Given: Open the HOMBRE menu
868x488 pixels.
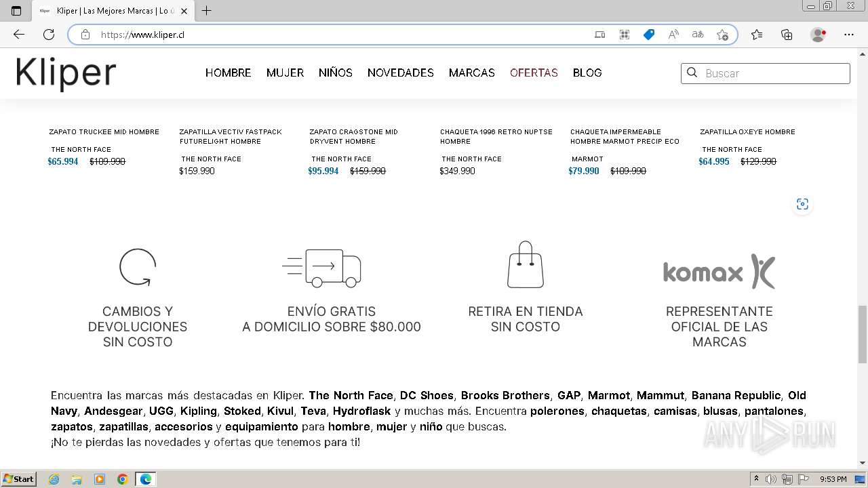Looking at the screenshot, I should (x=229, y=73).
